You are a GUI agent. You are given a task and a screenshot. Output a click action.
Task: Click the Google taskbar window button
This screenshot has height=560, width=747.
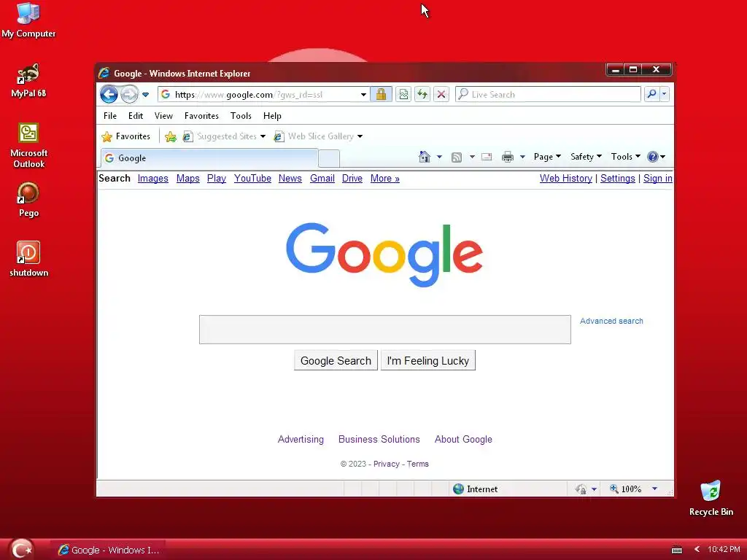click(109, 550)
